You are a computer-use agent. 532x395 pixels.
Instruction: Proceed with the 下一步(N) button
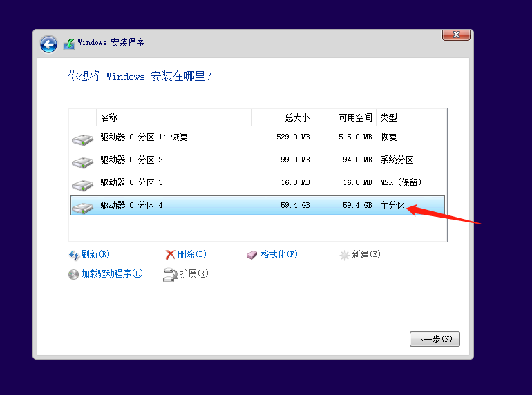pos(435,339)
